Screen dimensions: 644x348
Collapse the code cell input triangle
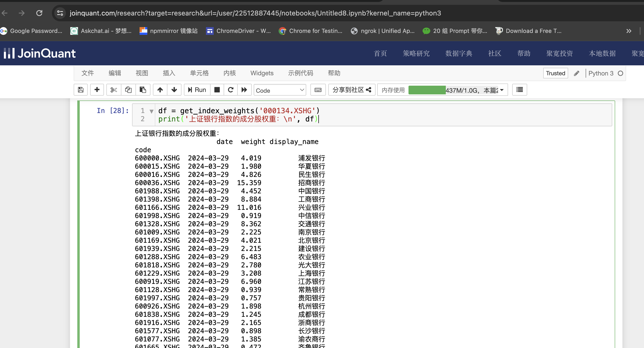click(151, 112)
